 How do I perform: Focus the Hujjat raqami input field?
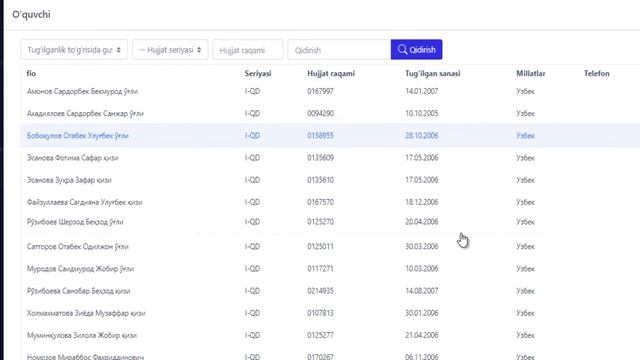(x=248, y=50)
